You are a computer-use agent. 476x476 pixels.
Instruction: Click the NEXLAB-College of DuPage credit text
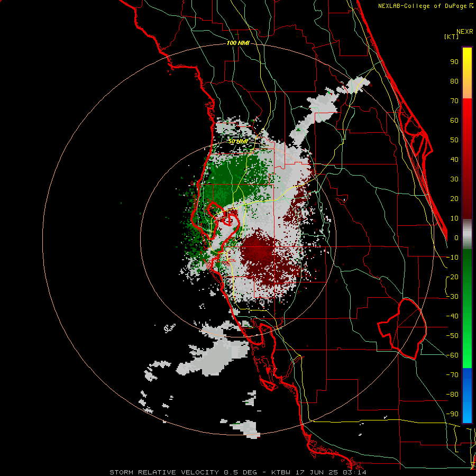click(423, 6)
